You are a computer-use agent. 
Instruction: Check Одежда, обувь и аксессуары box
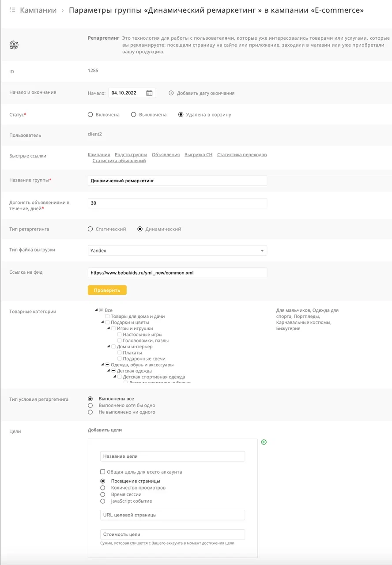(108, 365)
